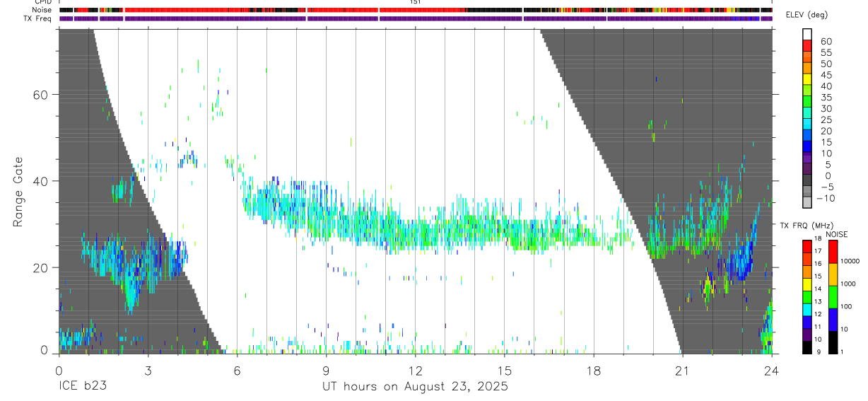
Task: Click elevation scale value '45'
Action: tap(825, 75)
